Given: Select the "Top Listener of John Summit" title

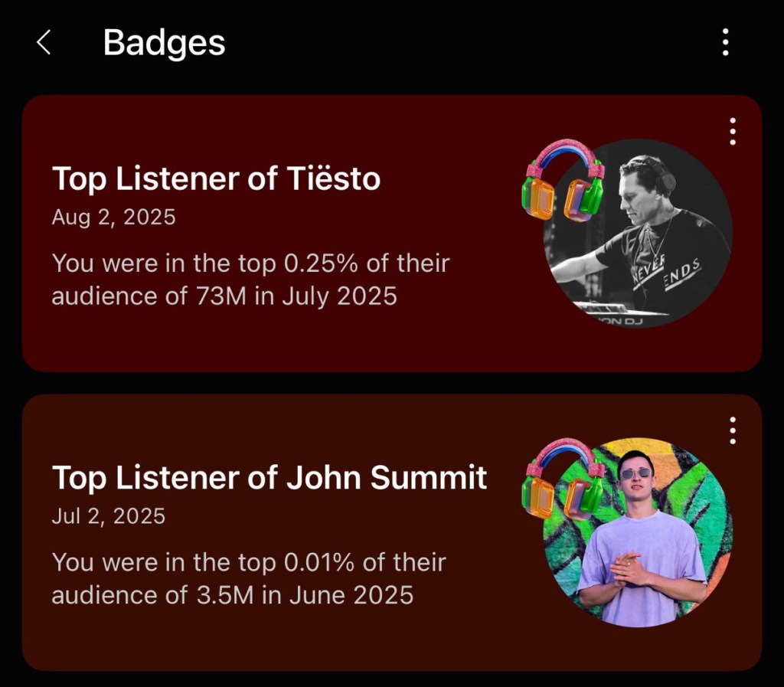Looking at the screenshot, I should (x=269, y=477).
